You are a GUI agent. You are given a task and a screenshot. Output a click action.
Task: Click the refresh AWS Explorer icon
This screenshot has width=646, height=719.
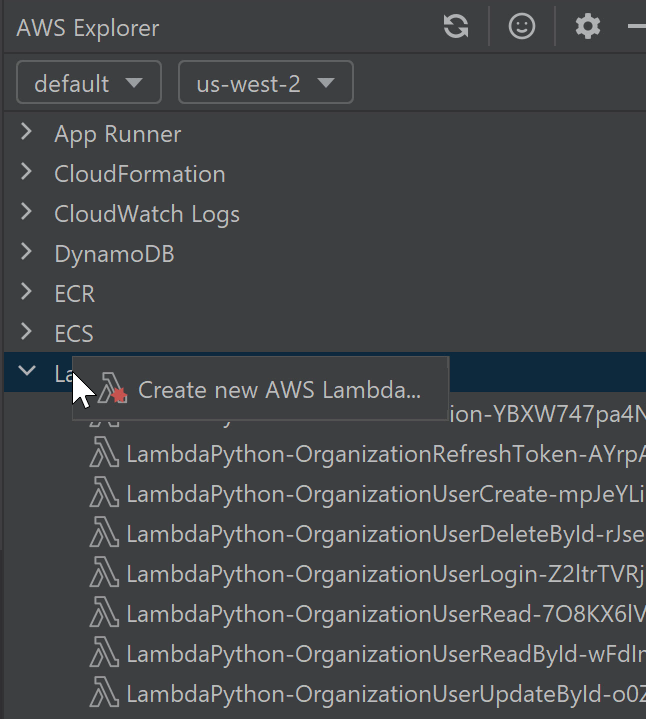[x=456, y=27]
